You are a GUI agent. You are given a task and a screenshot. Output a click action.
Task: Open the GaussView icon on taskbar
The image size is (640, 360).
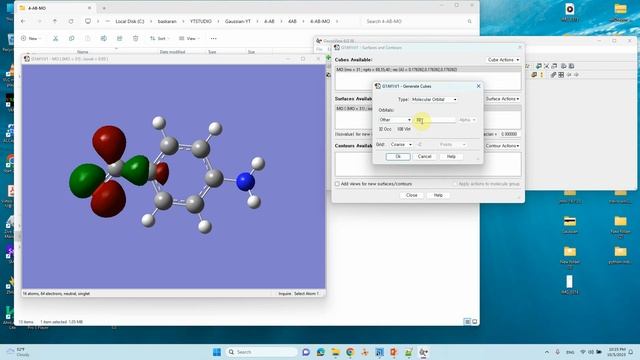pyautogui.click(x=424, y=352)
